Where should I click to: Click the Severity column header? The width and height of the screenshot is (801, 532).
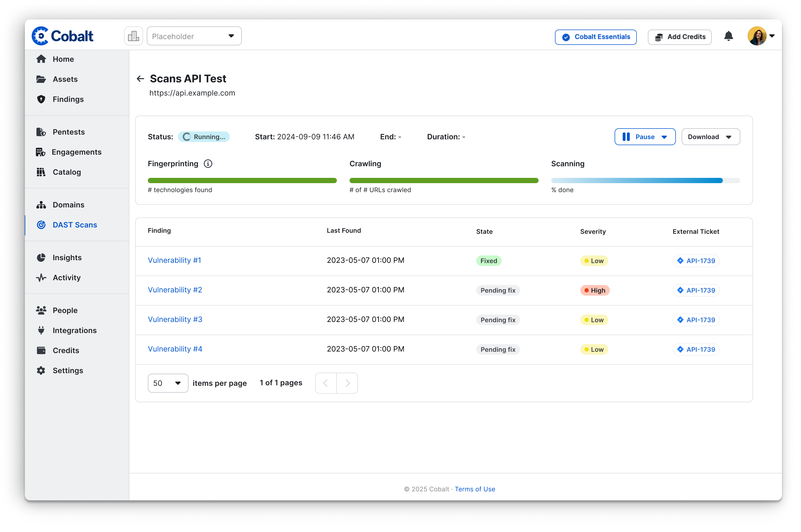[593, 231]
